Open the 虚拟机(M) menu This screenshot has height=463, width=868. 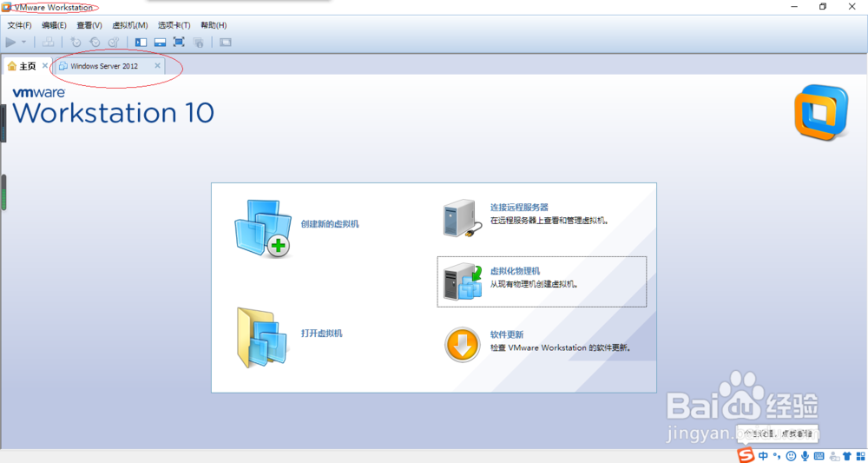[130, 25]
